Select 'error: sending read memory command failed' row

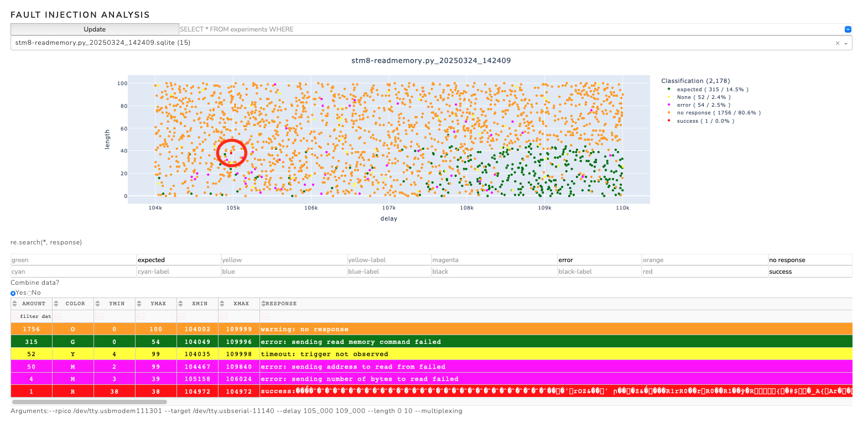[x=432, y=342]
